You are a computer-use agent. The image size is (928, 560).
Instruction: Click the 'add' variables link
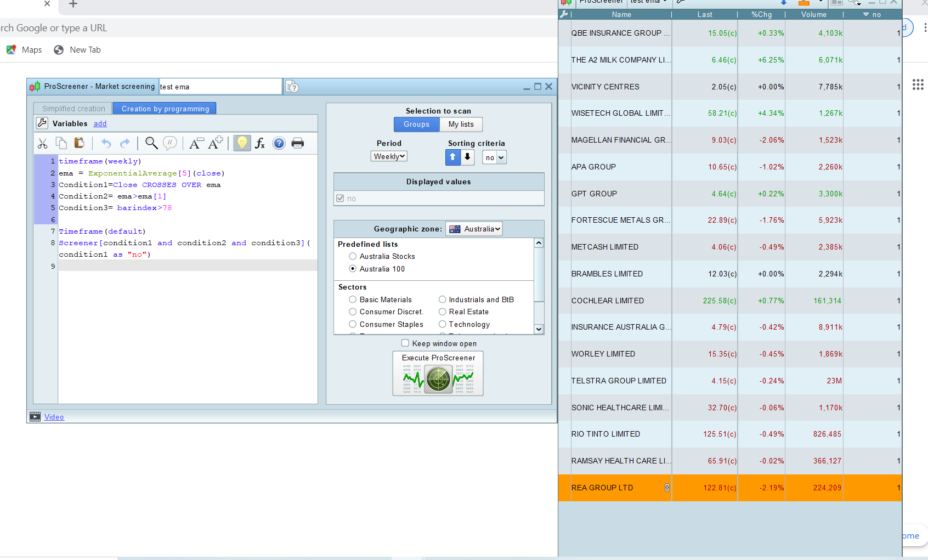(100, 124)
